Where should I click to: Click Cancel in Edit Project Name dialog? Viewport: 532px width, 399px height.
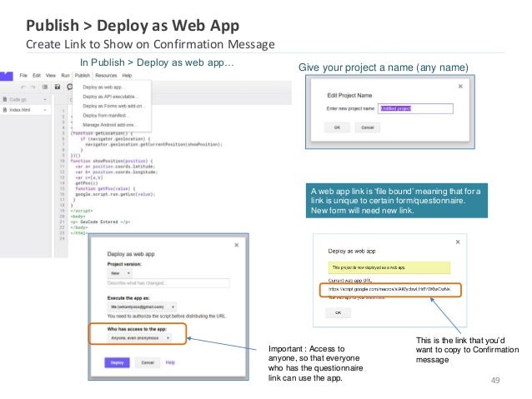pyautogui.click(x=368, y=127)
